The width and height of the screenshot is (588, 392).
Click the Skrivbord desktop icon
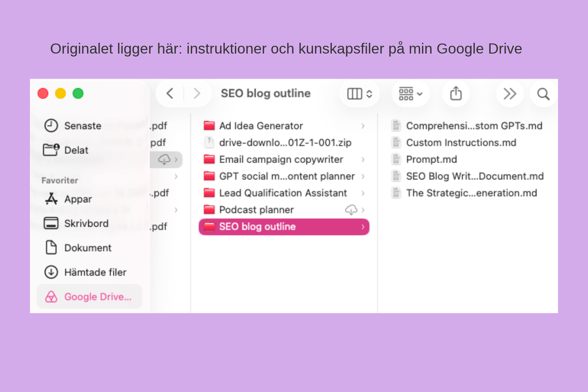tap(51, 223)
